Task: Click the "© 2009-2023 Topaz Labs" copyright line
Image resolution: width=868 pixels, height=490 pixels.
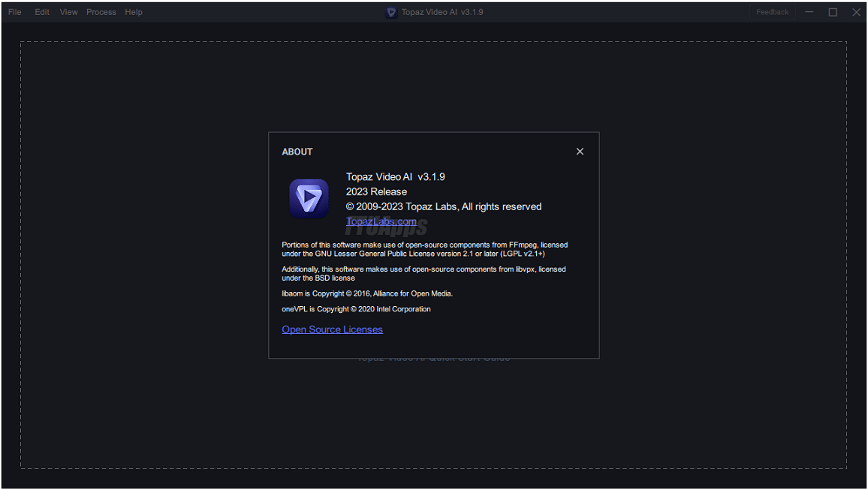Action: [x=444, y=207]
